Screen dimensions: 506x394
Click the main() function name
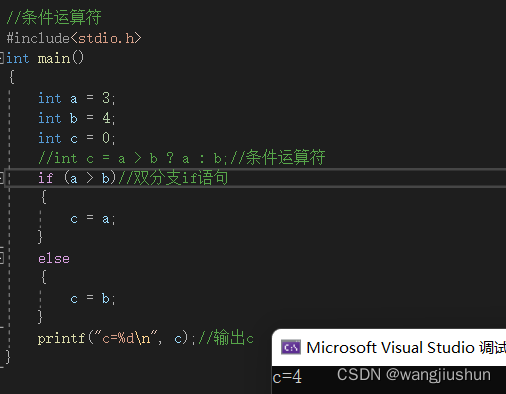pyautogui.click(x=61, y=58)
